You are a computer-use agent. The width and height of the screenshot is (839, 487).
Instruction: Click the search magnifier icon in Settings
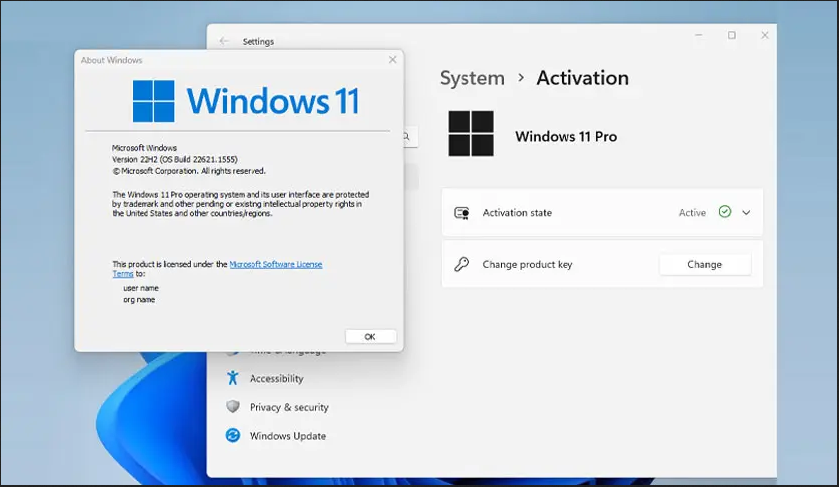[408, 136]
